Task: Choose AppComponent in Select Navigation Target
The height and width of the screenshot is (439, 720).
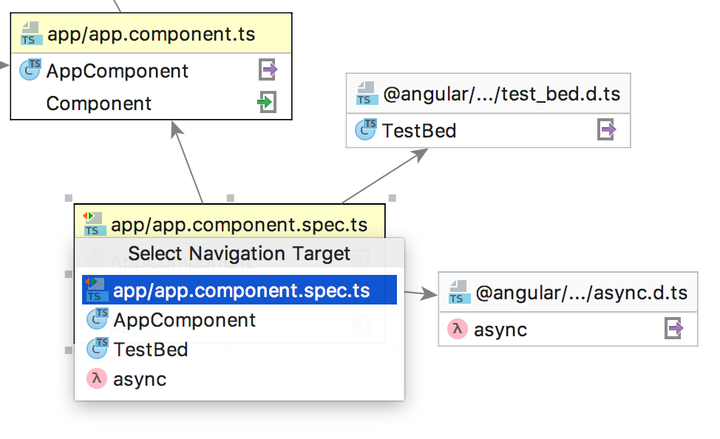Action: pyautogui.click(x=184, y=321)
